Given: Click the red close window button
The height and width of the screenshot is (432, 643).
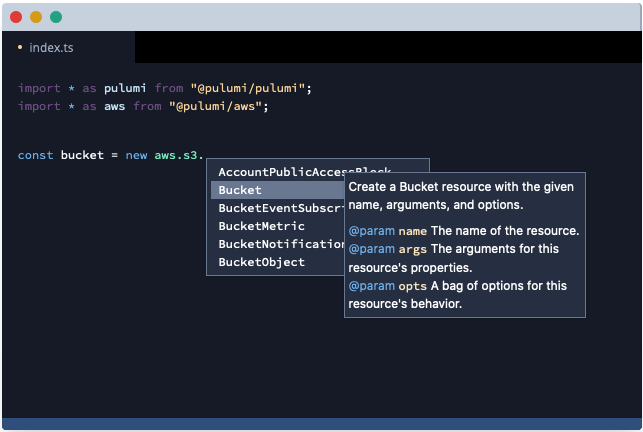Looking at the screenshot, I should 16,17.
